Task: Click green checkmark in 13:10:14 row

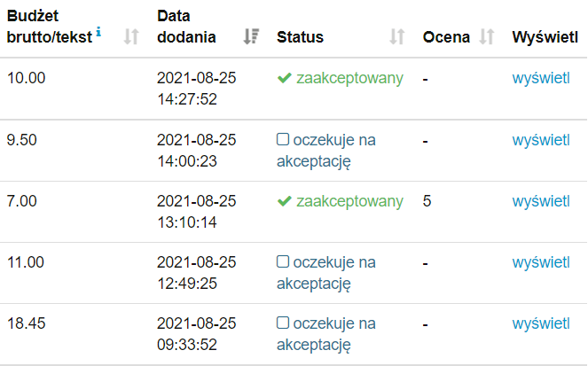Action: (x=284, y=201)
